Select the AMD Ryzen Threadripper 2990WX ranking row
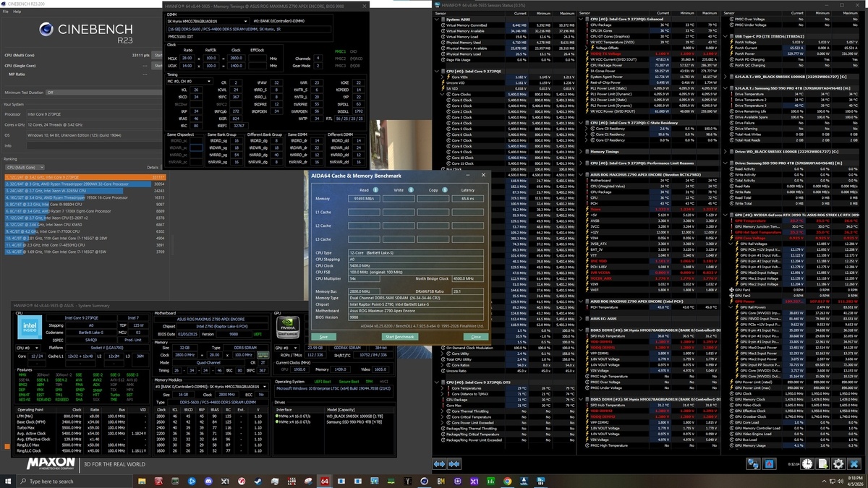Viewport: 868px width, 488px height. tap(85, 184)
